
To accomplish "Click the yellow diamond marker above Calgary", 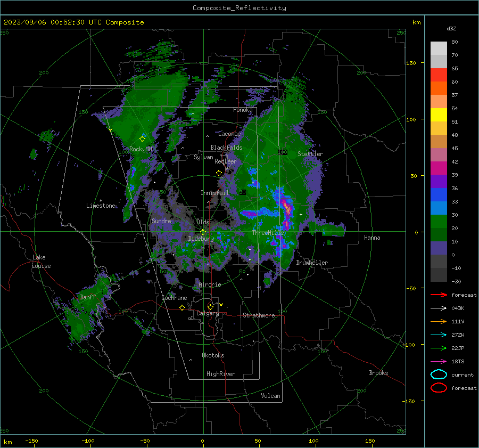I will click(x=210, y=307).
